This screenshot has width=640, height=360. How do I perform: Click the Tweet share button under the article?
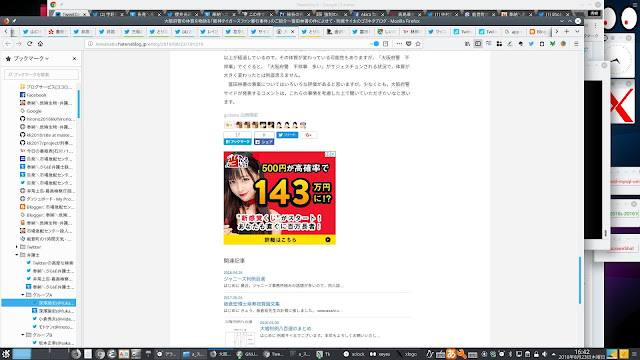pos(287,135)
